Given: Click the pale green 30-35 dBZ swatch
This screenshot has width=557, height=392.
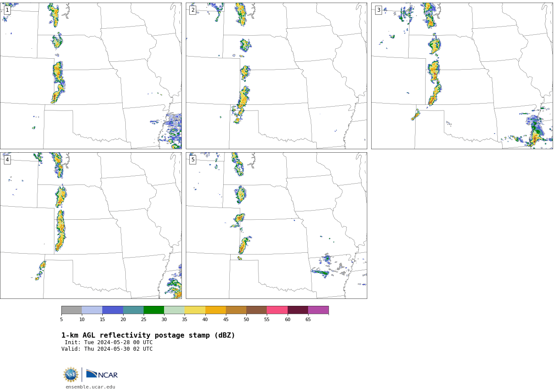Looking at the screenshot, I should point(174,310).
